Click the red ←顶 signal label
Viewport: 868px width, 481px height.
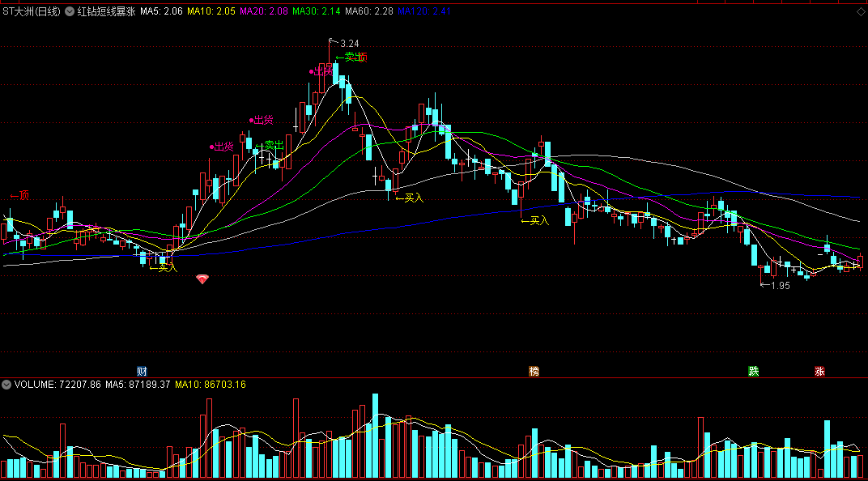pyautogui.click(x=19, y=195)
